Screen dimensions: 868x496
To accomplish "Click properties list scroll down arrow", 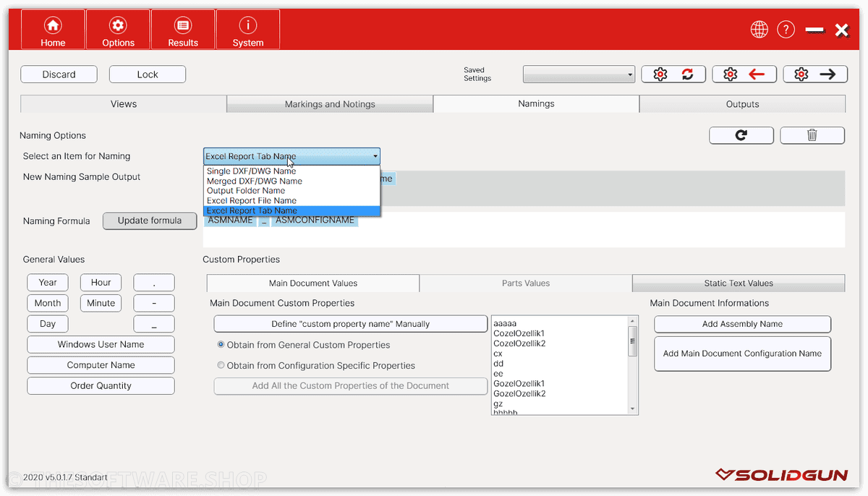I will (x=633, y=409).
